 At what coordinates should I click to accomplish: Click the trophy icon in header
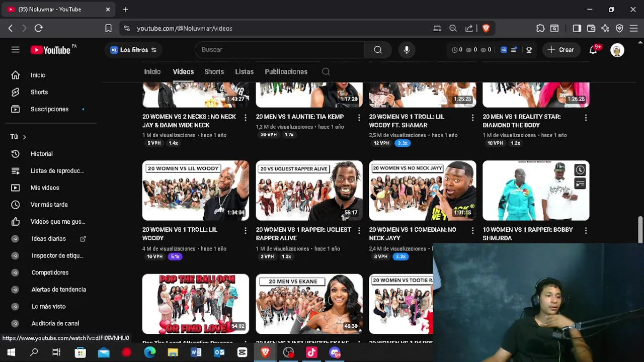click(x=529, y=50)
